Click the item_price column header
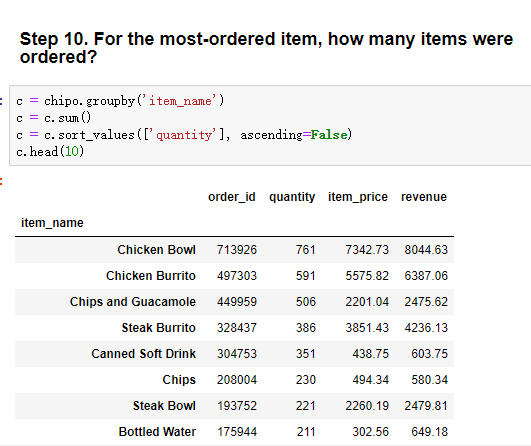 [x=358, y=197]
